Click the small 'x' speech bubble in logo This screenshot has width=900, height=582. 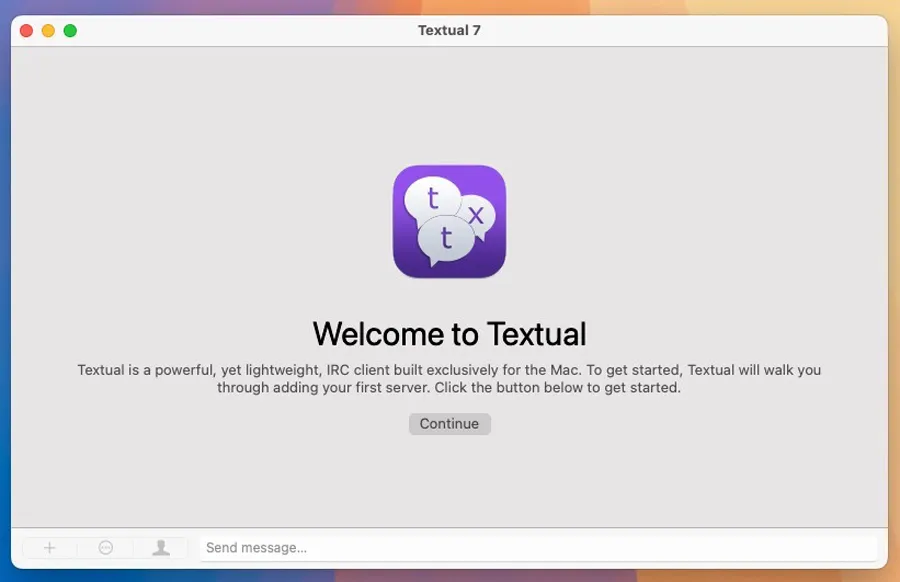point(476,214)
